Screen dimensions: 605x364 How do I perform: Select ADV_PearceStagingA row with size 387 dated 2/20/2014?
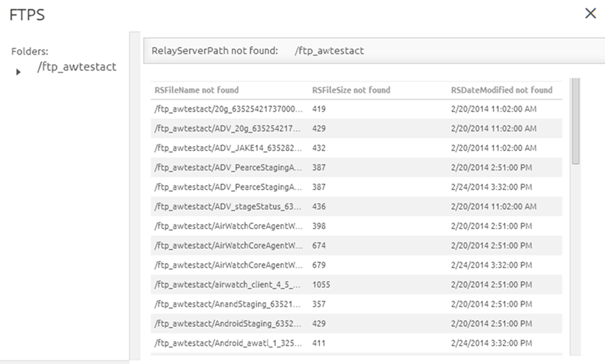pyautogui.click(x=356, y=167)
